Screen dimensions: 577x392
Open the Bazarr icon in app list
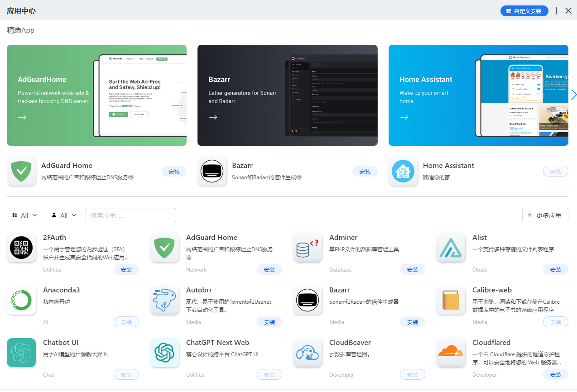[x=308, y=300]
